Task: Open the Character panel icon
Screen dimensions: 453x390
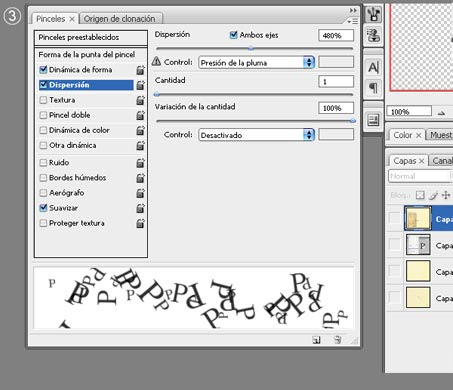Action: coord(373,68)
